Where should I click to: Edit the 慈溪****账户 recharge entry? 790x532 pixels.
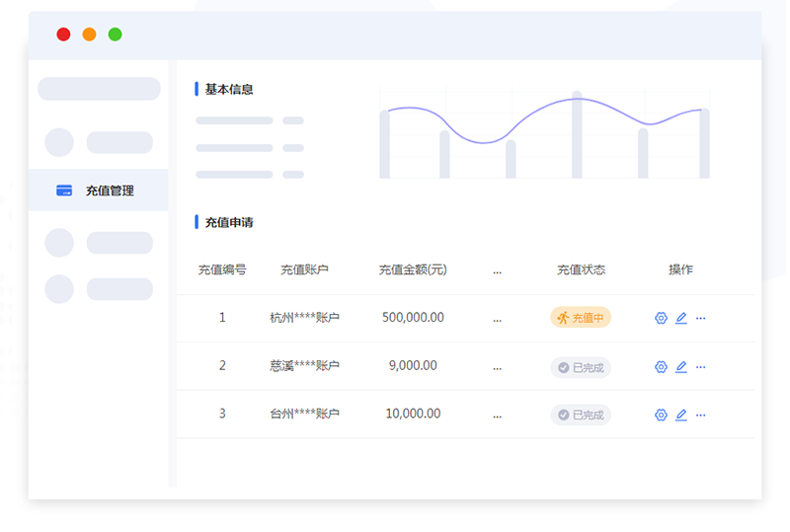(x=680, y=367)
